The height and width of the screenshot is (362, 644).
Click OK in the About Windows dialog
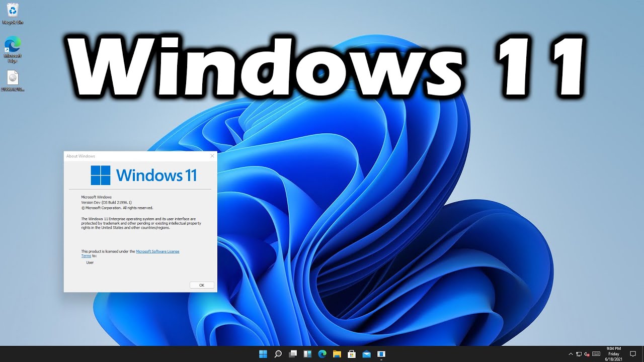coord(202,285)
